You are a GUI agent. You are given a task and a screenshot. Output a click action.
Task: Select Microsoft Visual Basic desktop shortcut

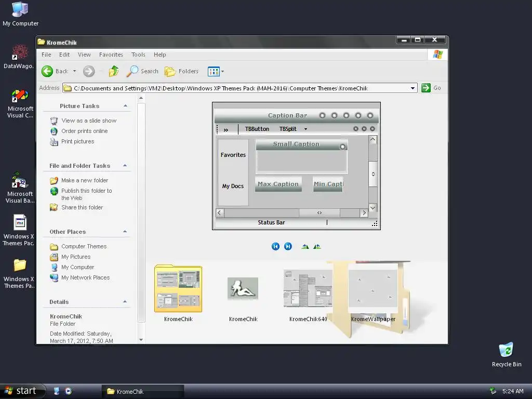pyautogui.click(x=20, y=188)
